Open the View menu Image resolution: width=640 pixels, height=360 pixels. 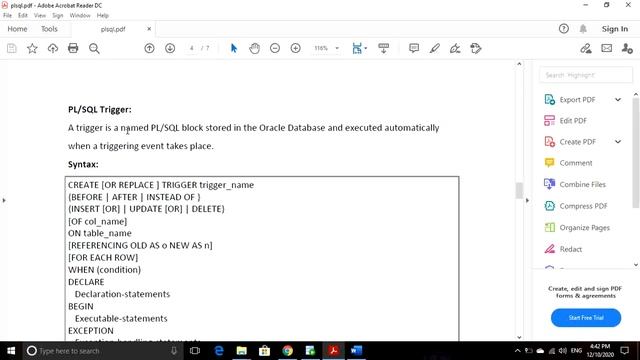pos(40,16)
